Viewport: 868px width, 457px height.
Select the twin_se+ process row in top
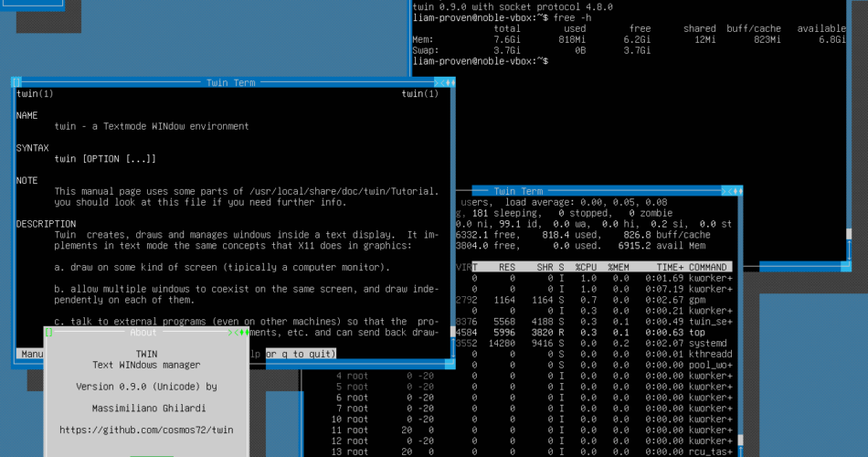click(594, 322)
